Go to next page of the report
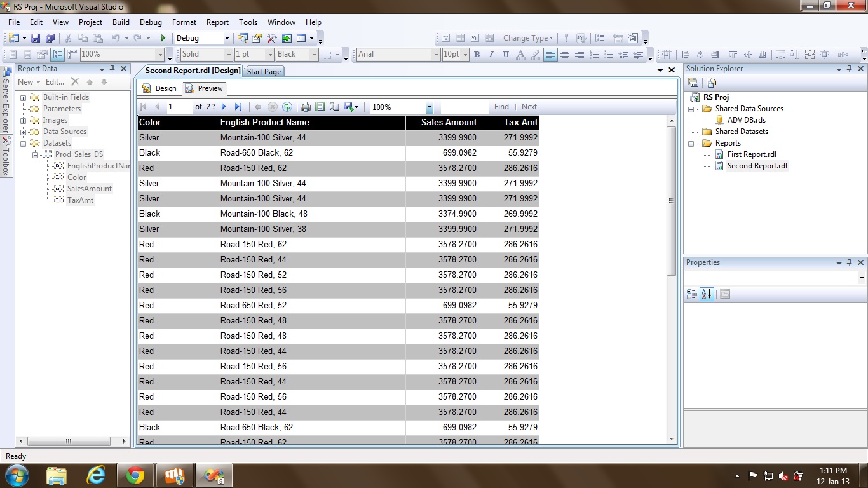Viewport: 868px width, 488px height. (224, 107)
